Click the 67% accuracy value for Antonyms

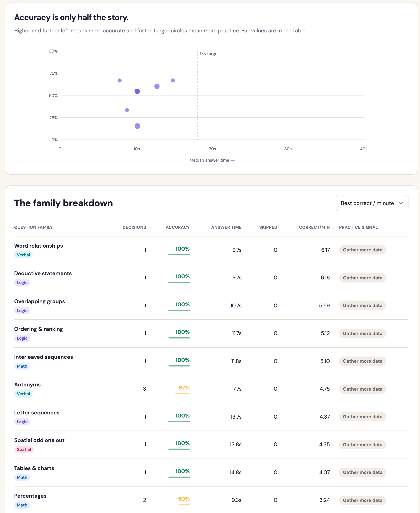[184, 388]
